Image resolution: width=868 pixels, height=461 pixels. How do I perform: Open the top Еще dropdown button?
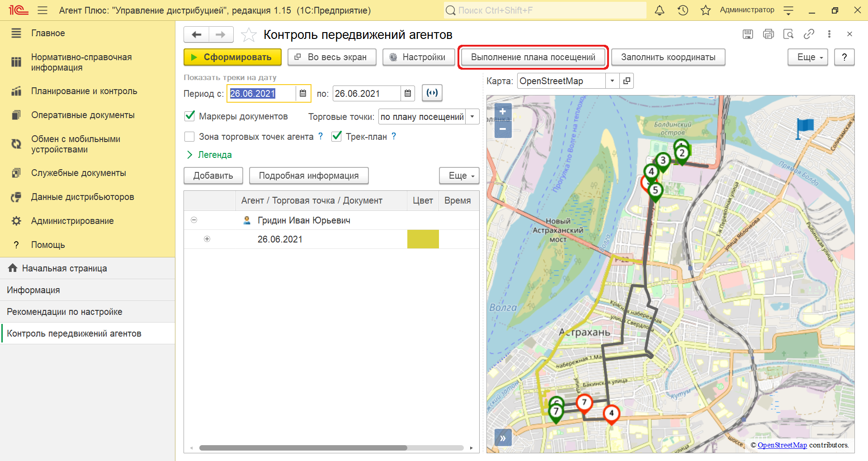pyautogui.click(x=807, y=57)
